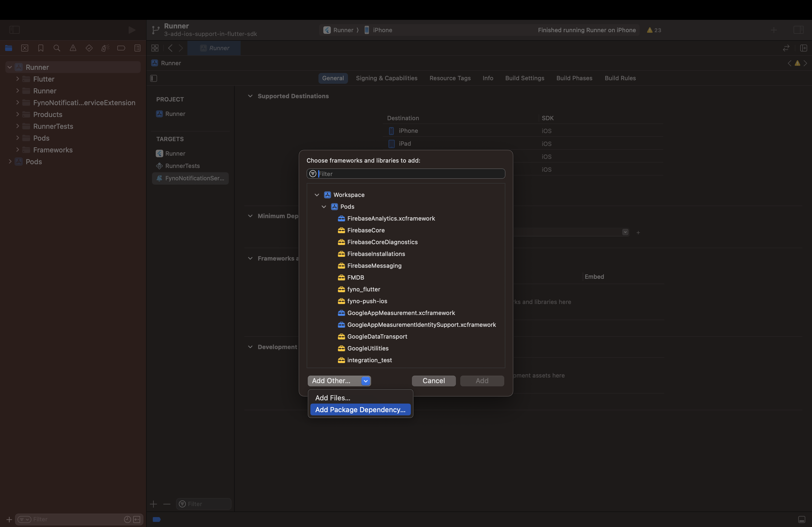Open the Add Other dropdown arrow
This screenshot has width=812, height=527.
365,381
